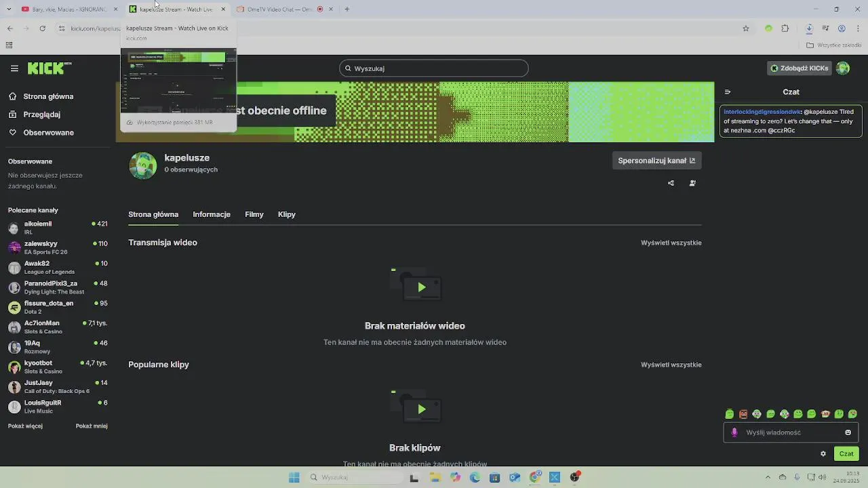This screenshot has width=868, height=488.
Task: Open recommended channel fissure_dota_en
Action: [x=58, y=307]
